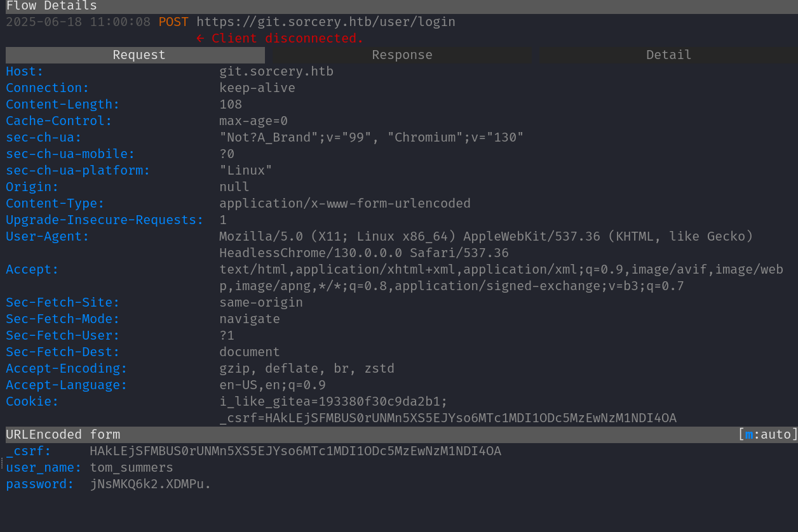Image resolution: width=798 pixels, height=532 pixels.
Task: Select the _csrf token value
Action: (295, 451)
